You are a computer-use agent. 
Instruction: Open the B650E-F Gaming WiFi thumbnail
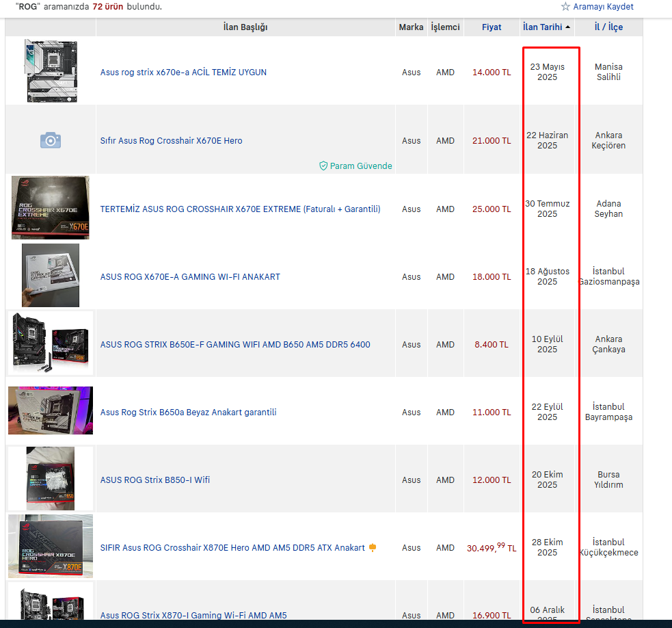tap(51, 343)
